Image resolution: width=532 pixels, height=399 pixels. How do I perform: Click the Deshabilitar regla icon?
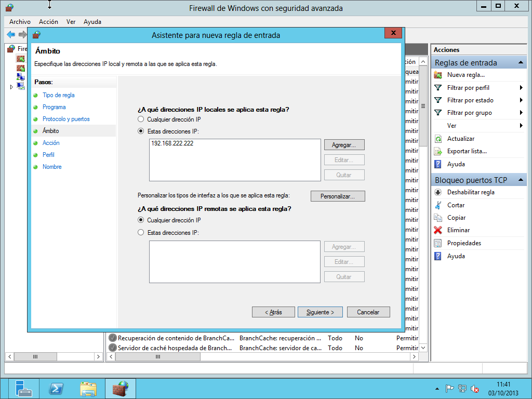(x=438, y=192)
